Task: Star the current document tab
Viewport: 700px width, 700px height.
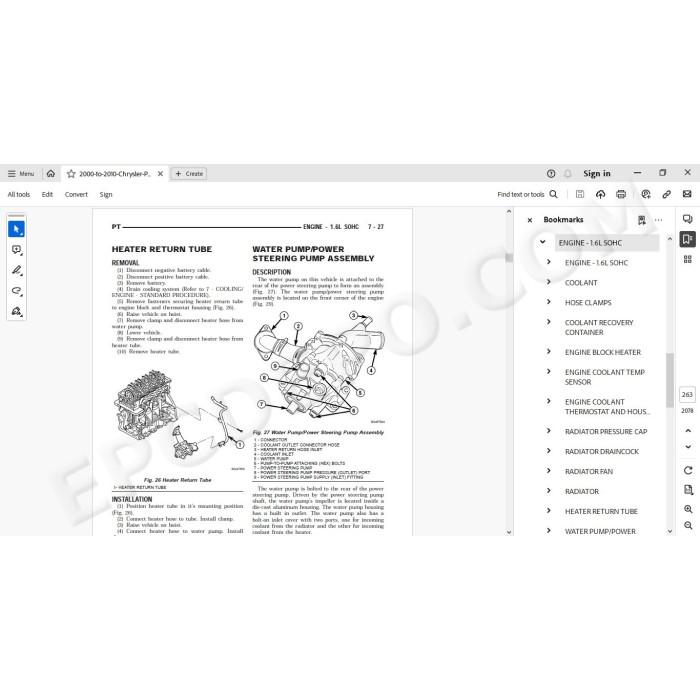Action: click(71, 174)
